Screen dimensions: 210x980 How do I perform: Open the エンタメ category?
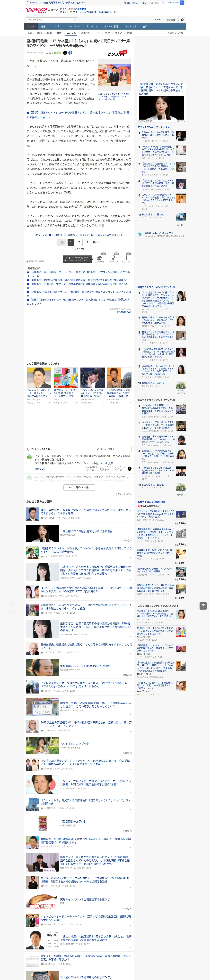click(71, 33)
